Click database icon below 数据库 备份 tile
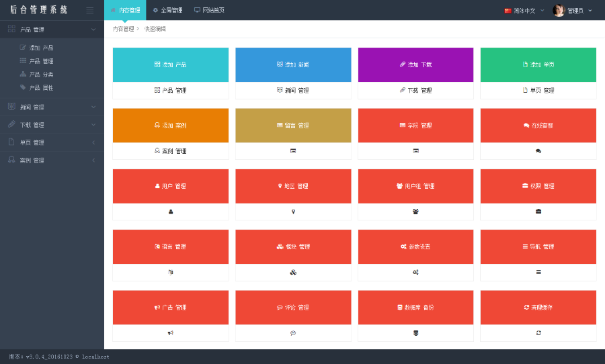This screenshot has width=605, height=364. [x=415, y=332]
